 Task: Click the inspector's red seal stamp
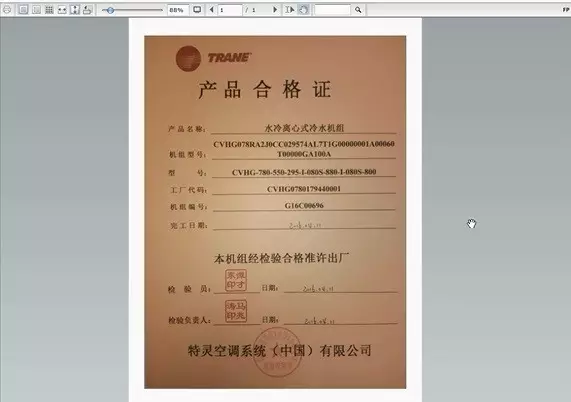point(236,280)
